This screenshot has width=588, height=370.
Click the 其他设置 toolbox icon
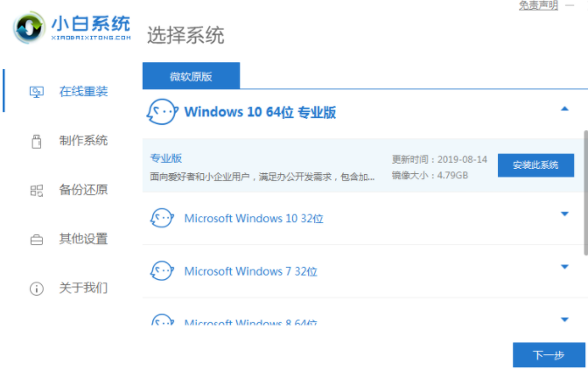tap(37, 239)
